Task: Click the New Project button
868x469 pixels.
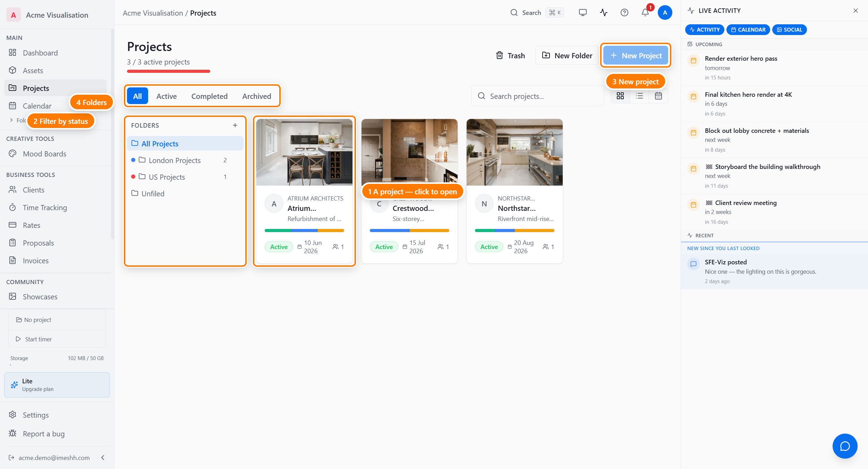Action: coord(636,56)
